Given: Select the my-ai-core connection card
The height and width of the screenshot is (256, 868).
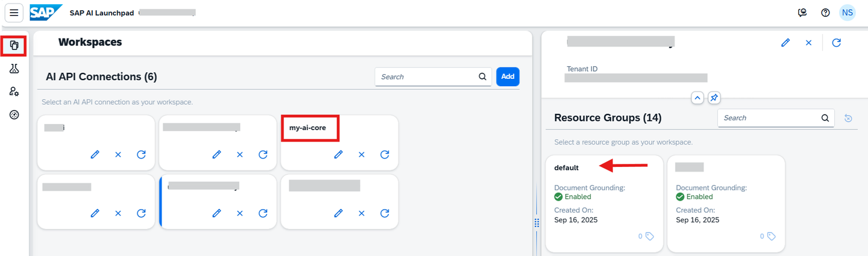Looking at the screenshot, I should tap(339, 142).
